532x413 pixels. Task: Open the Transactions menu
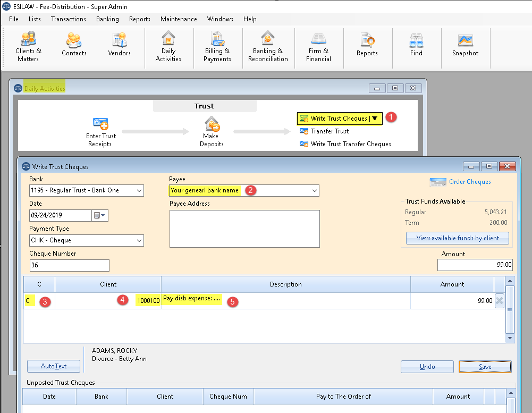(x=69, y=19)
